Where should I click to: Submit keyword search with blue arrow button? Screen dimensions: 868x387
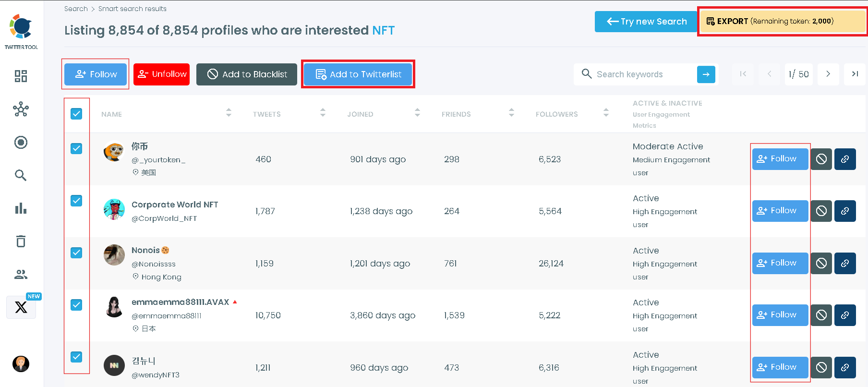point(706,74)
